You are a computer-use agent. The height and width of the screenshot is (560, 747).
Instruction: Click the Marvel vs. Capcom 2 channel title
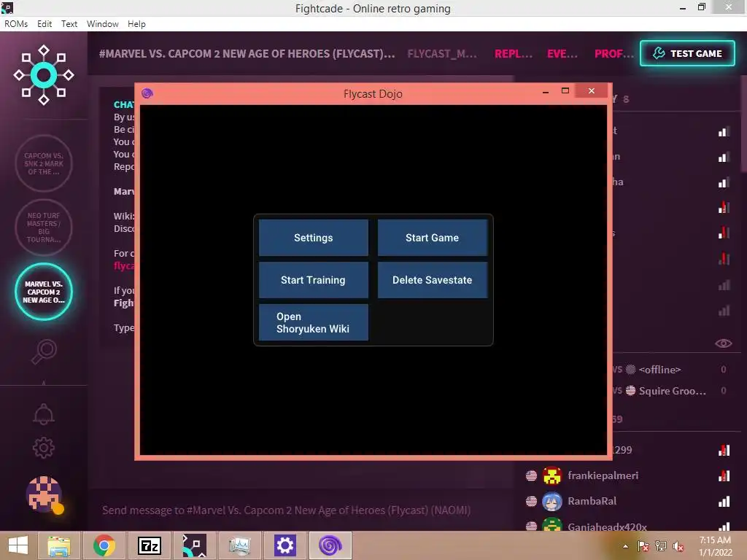[x=247, y=54]
